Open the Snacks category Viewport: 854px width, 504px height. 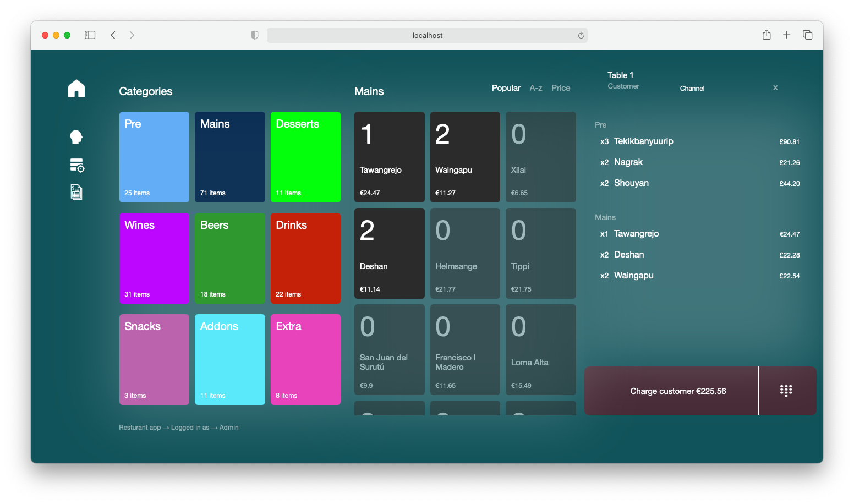(154, 359)
